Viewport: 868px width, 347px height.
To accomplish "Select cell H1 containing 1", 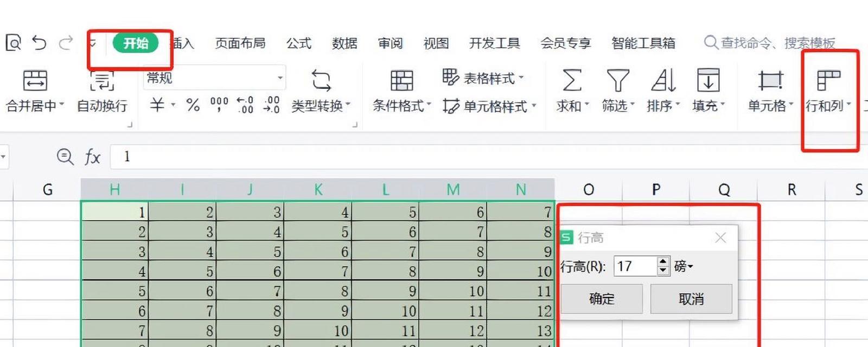I will coord(114,211).
